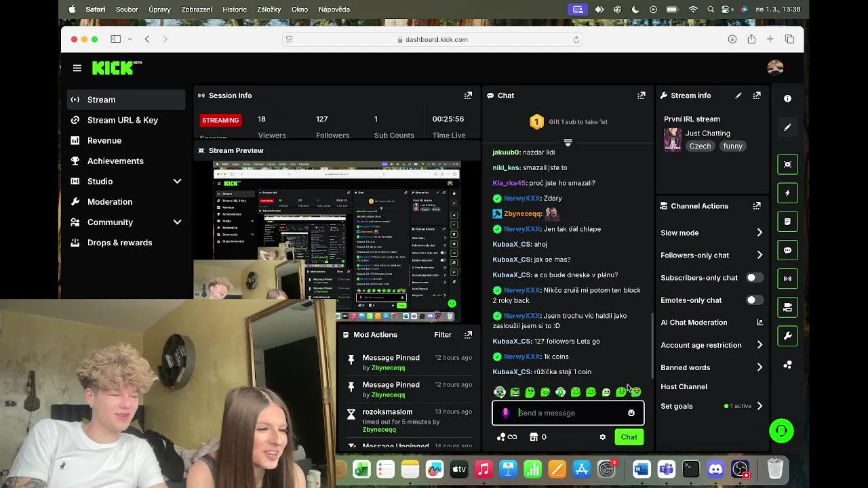868x488 pixels.
Task: Click the Filter button in Mod Actions
Action: tap(443, 335)
